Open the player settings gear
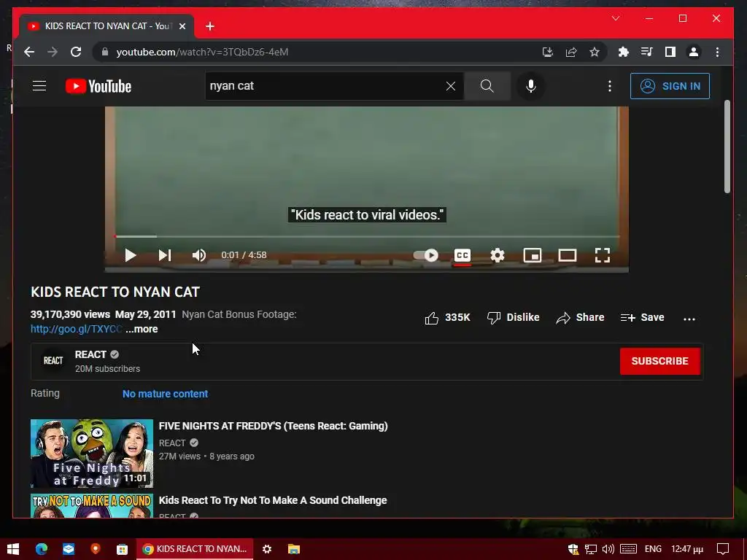 pos(498,255)
